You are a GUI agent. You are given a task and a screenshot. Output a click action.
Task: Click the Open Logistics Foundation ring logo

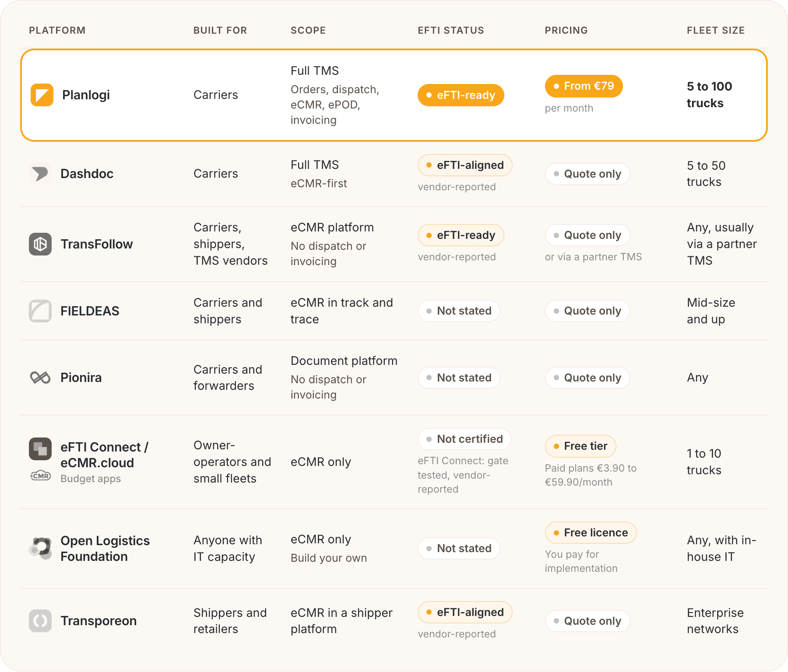click(40, 548)
